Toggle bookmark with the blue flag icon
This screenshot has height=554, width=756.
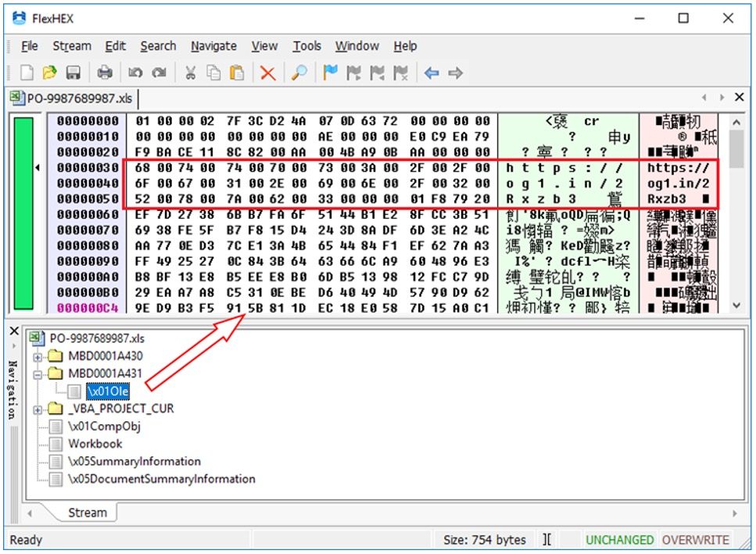[x=331, y=73]
